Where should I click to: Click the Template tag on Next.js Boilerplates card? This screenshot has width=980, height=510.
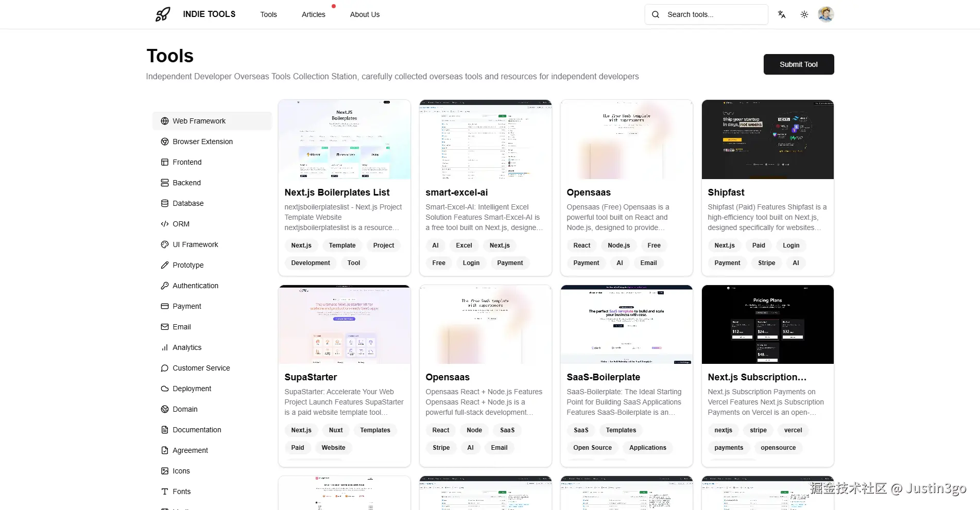(x=342, y=245)
